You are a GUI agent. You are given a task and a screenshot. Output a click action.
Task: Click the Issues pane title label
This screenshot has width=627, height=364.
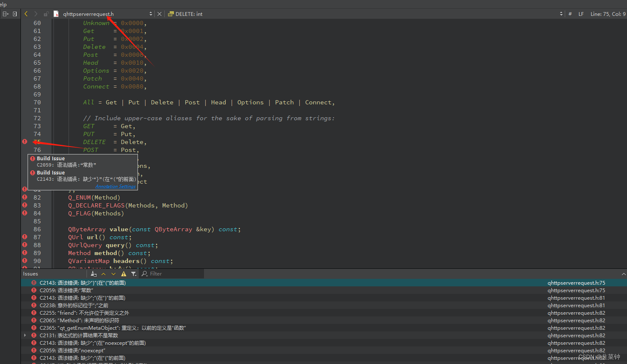tap(31, 274)
